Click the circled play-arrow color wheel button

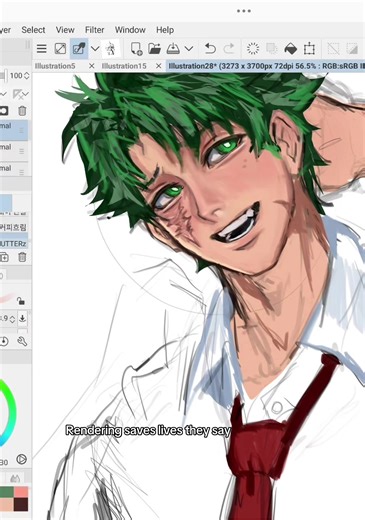click(x=21, y=459)
